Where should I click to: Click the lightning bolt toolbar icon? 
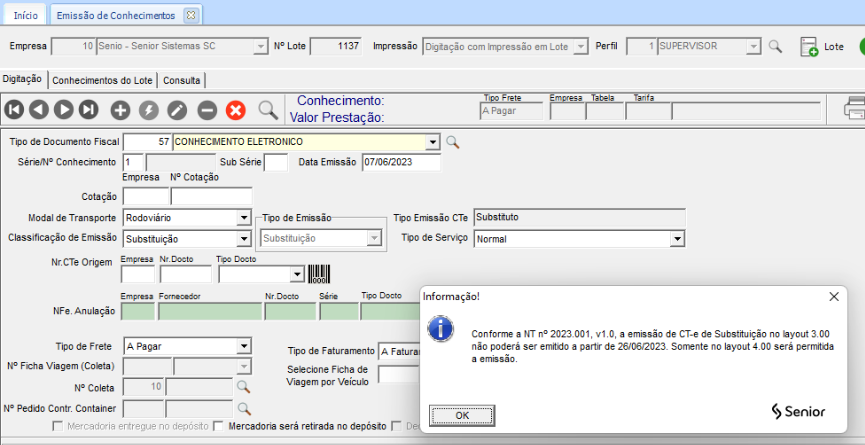point(148,110)
